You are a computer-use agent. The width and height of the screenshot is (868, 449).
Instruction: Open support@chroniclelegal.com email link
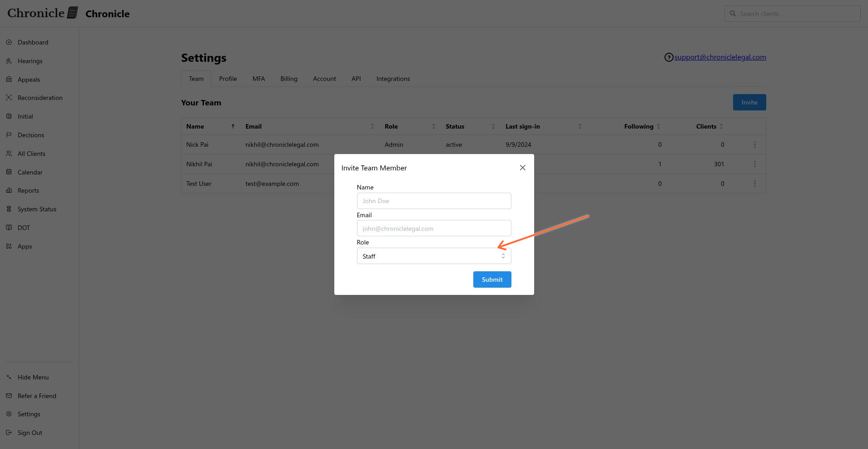[720, 57]
